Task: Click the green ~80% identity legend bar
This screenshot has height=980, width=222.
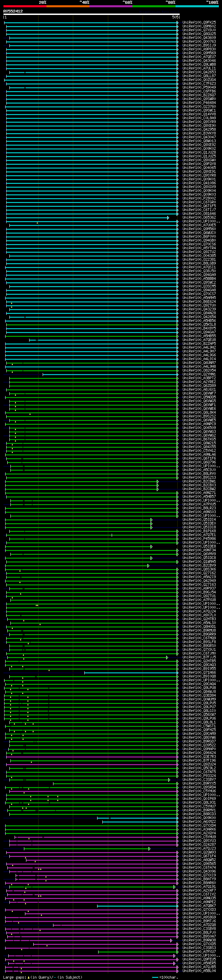Action: coord(154,6)
